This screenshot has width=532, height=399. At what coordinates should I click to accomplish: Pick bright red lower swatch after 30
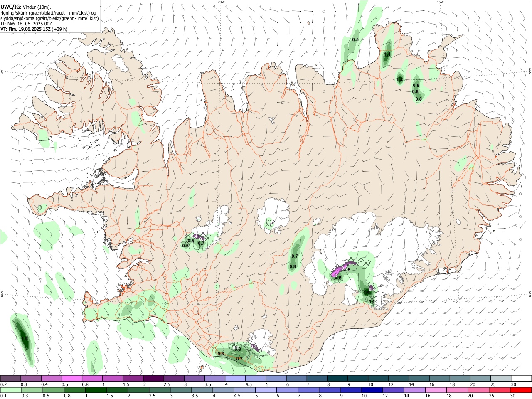[521, 390]
